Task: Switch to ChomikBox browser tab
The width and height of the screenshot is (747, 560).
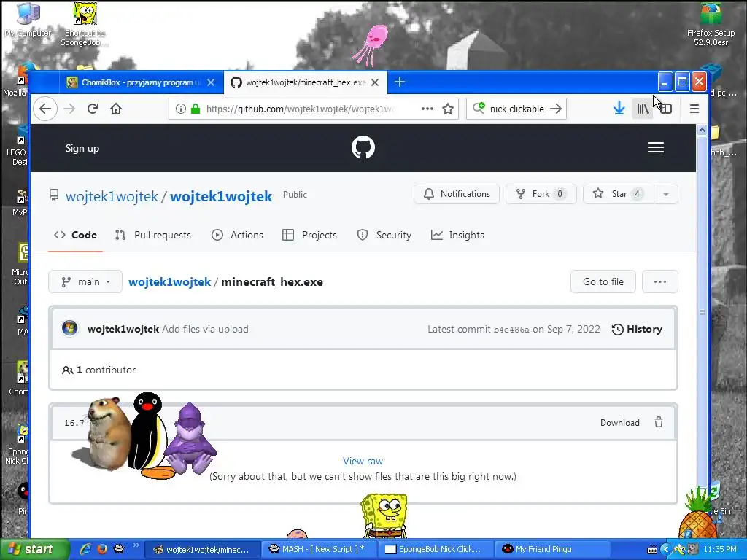Action: click(x=139, y=82)
